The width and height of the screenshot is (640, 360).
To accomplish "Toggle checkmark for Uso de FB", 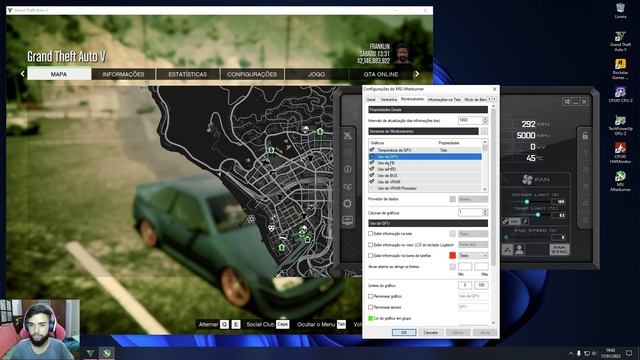I will click(x=372, y=162).
